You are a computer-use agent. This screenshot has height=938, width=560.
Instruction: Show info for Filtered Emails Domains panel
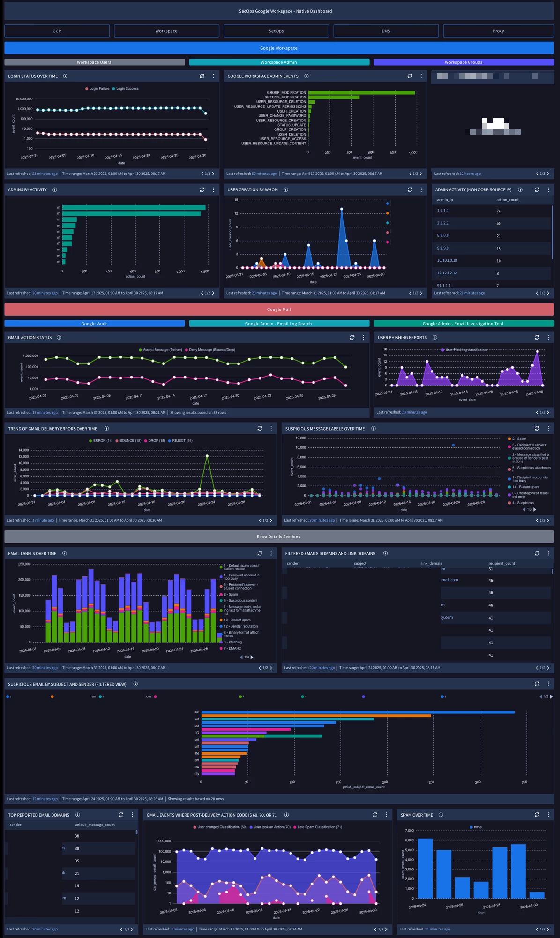(385, 553)
